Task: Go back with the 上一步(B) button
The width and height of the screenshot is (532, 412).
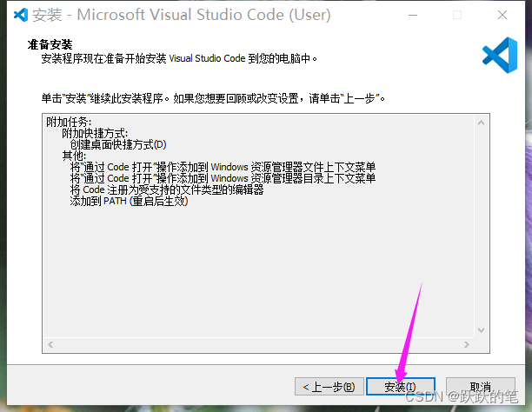Action: [329, 387]
